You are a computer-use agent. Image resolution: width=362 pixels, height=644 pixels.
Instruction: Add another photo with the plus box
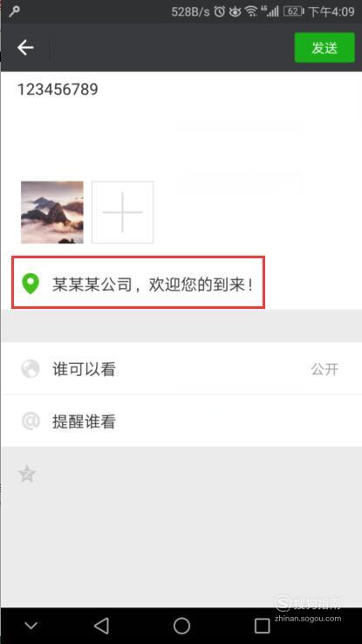point(122,212)
